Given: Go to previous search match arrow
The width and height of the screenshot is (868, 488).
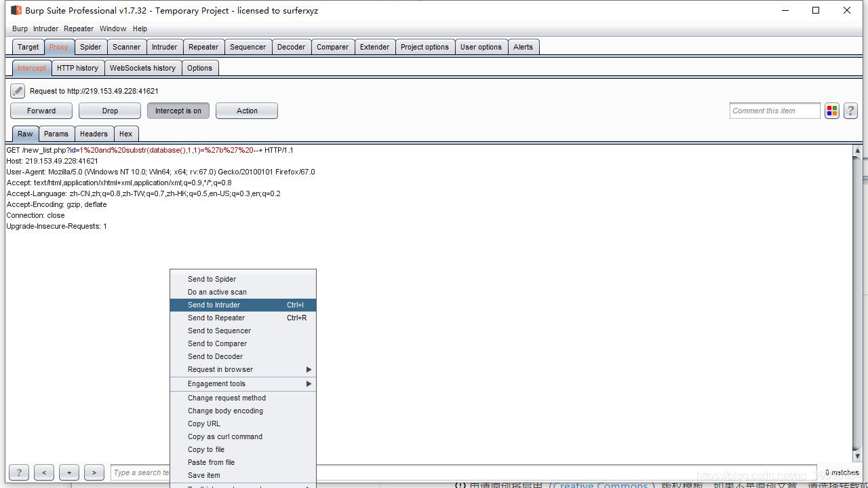Looking at the screenshot, I should [x=44, y=472].
